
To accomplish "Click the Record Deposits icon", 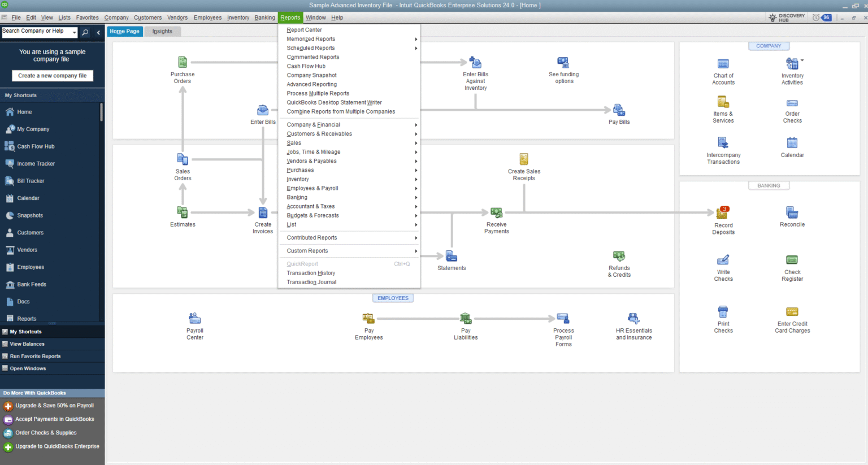I will point(723,213).
